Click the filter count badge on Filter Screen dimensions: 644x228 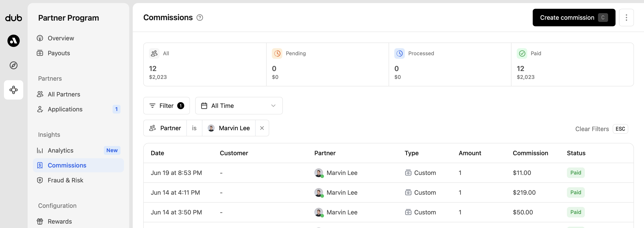pyautogui.click(x=180, y=106)
